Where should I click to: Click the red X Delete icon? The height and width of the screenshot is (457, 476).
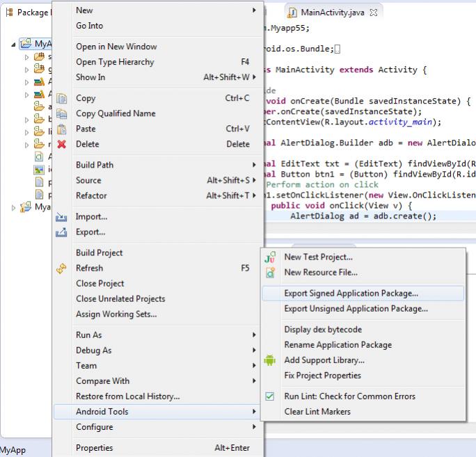(62, 144)
